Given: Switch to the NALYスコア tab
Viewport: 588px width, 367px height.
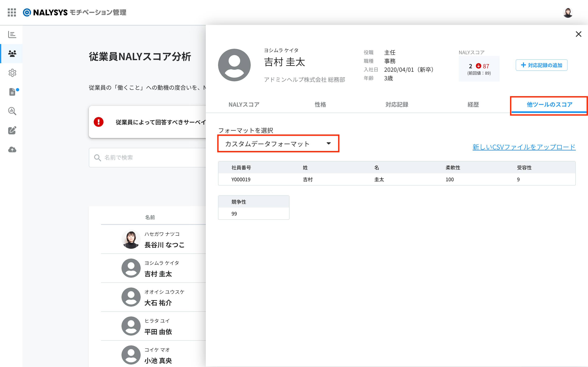Looking at the screenshot, I should (x=244, y=105).
